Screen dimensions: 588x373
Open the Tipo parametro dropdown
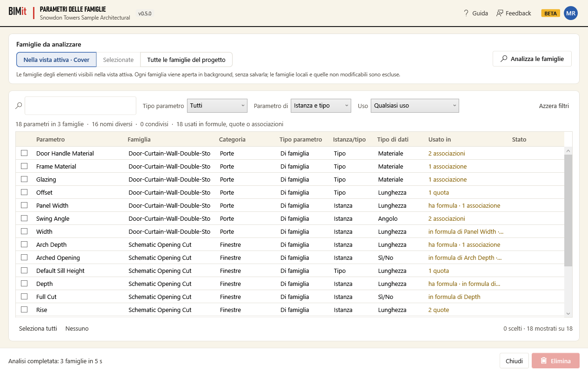tap(217, 106)
